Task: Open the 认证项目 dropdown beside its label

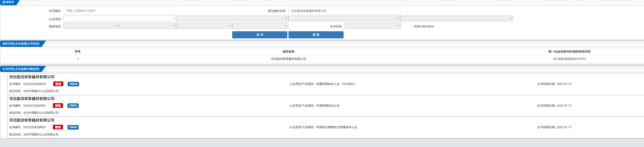Action: [120, 18]
